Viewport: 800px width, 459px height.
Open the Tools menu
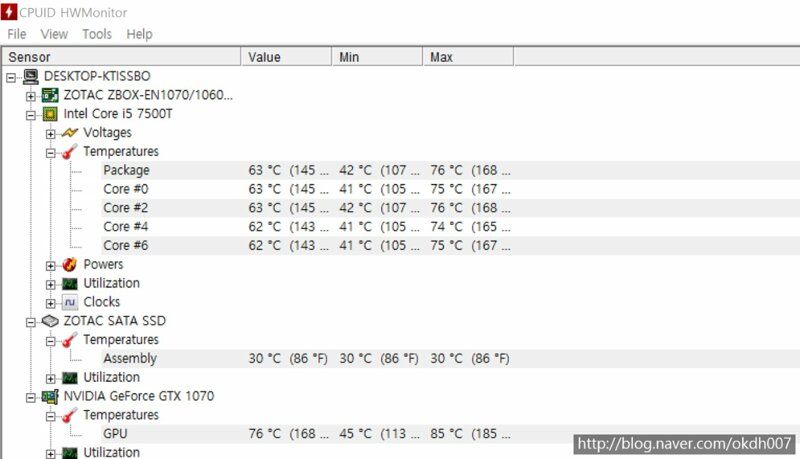pos(97,34)
